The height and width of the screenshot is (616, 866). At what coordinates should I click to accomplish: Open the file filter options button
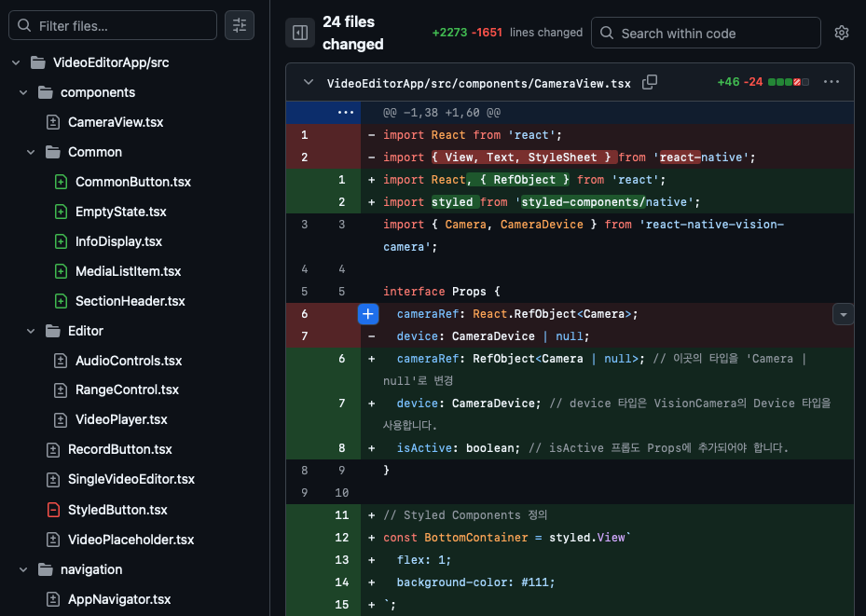click(240, 25)
